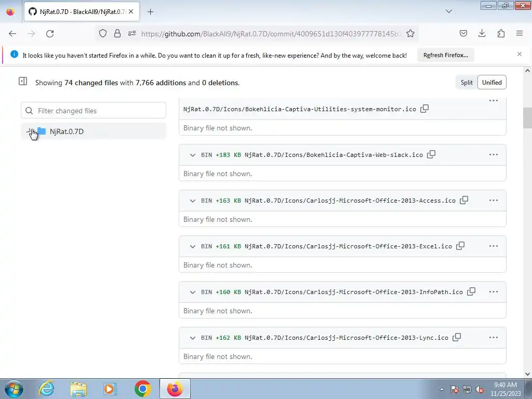Open the network tray icon

click(467, 390)
